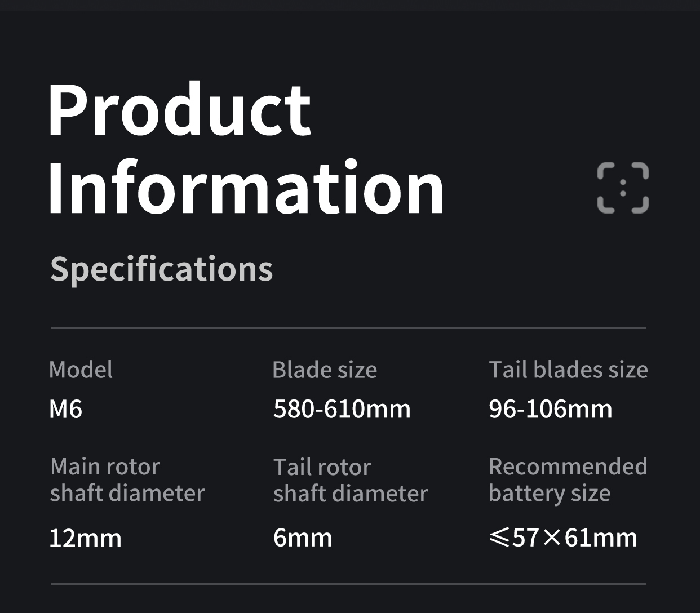This screenshot has width=700, height=613.
Task: Select the Product Information heading
Action: [246, 148]
